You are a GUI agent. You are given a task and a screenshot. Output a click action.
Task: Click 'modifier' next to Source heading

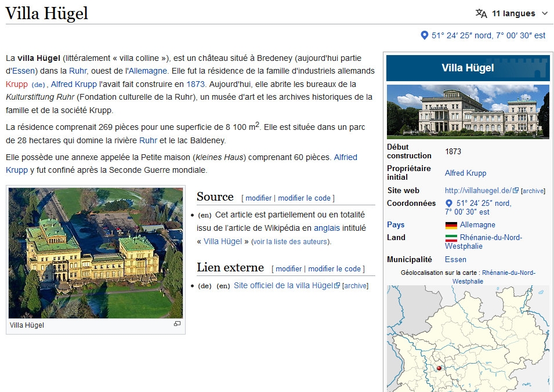[x=258, y=198]
